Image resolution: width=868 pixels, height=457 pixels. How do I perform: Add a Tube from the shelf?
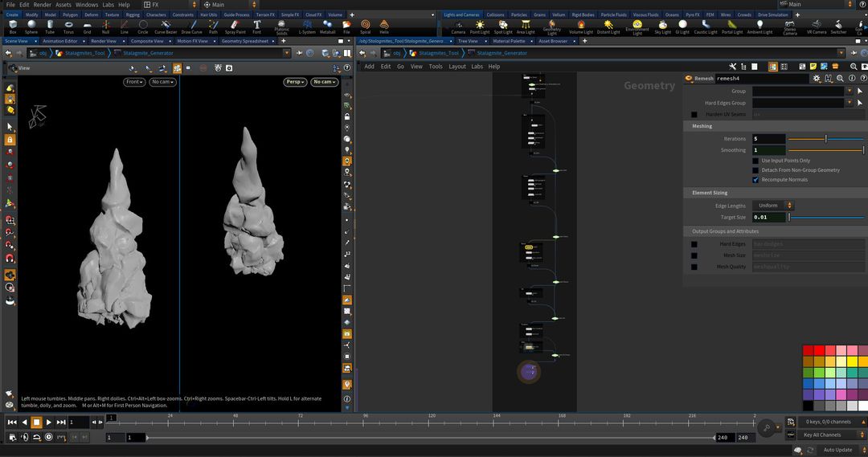pos(50,27)
